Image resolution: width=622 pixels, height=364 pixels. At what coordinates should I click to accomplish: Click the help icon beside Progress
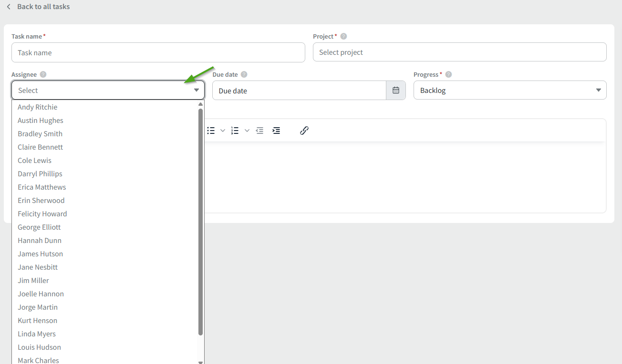click(x=448, y=74)
